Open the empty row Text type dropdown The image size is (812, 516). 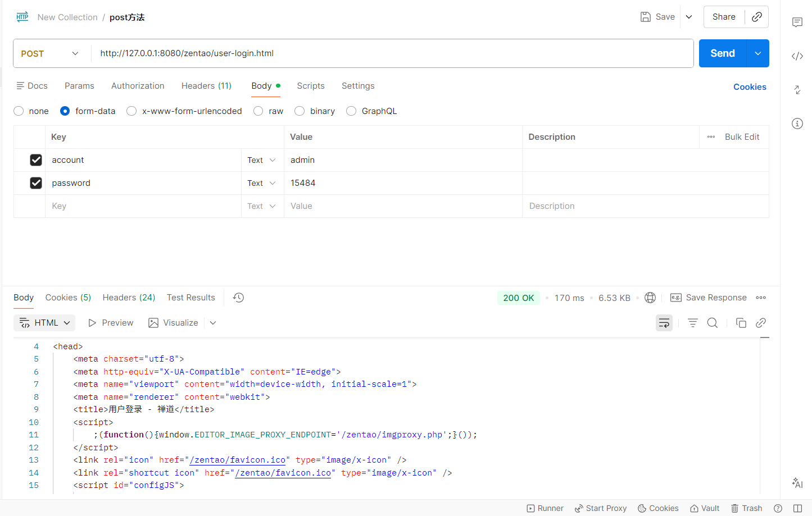point(262,206)
